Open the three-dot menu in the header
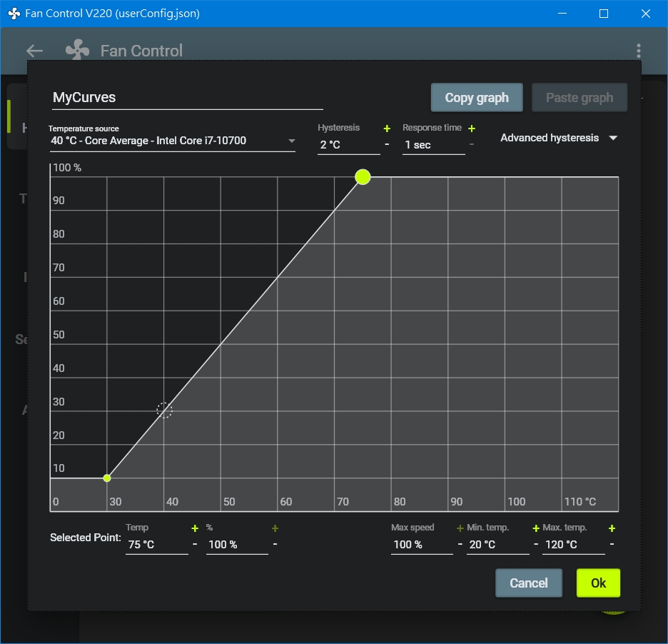The width and height of the screenshot is (668, 644). tap(638, 51)
